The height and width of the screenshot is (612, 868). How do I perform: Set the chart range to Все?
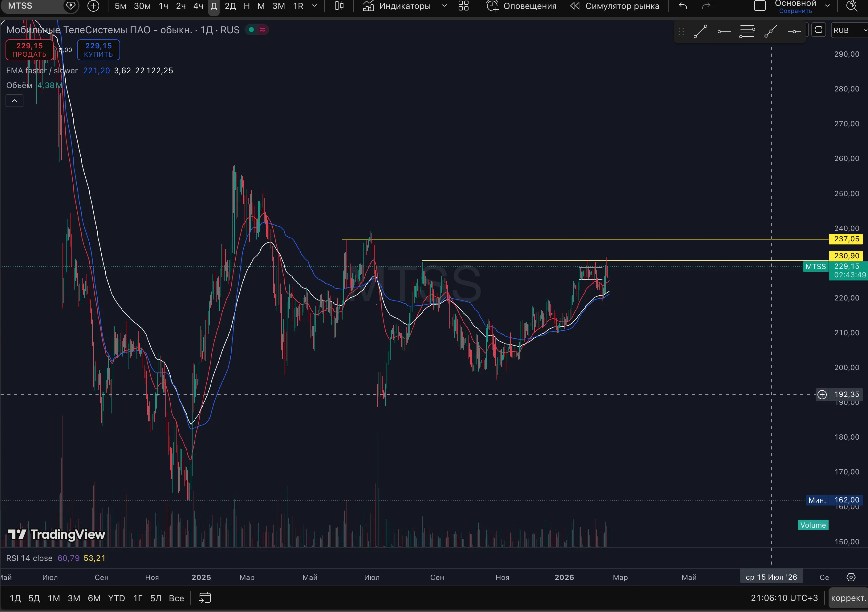pyautogui.click(x=176, y=598)
